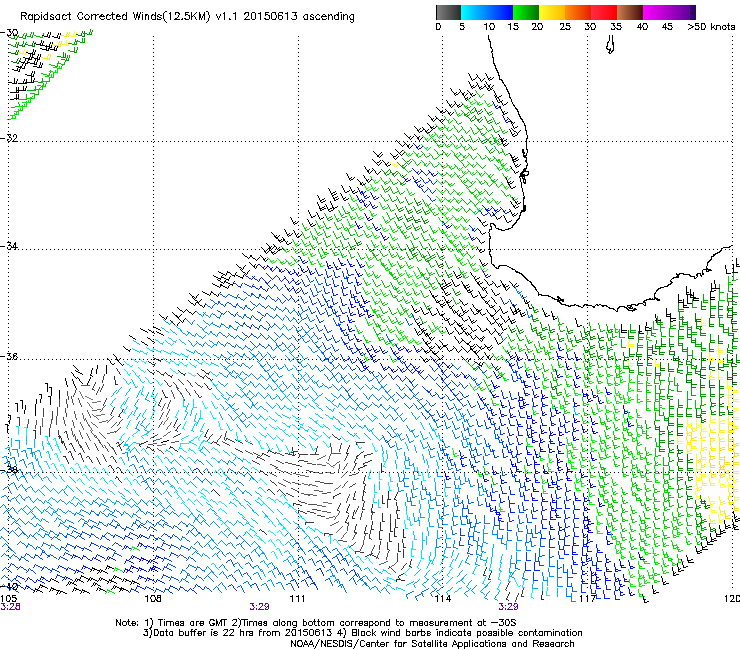Screen dimensions: 740x650
Task: Click the NOAA/NESDIS credit line
Action: pos(432,644)
